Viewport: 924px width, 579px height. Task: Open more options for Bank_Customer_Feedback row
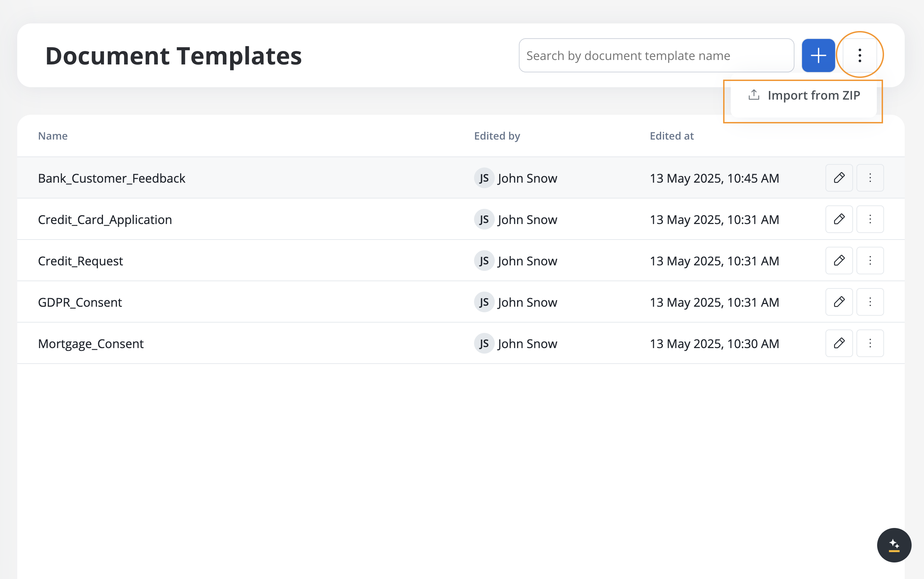[870, 178]
